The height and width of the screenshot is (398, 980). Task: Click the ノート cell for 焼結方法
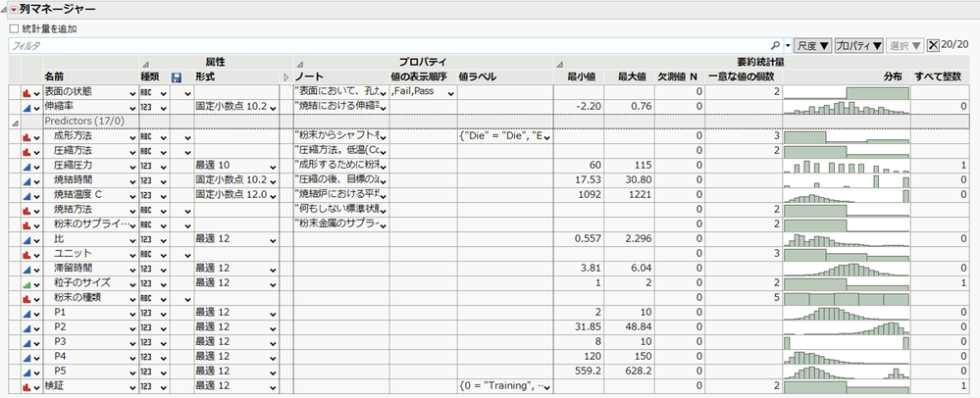[x=341, y=211]
